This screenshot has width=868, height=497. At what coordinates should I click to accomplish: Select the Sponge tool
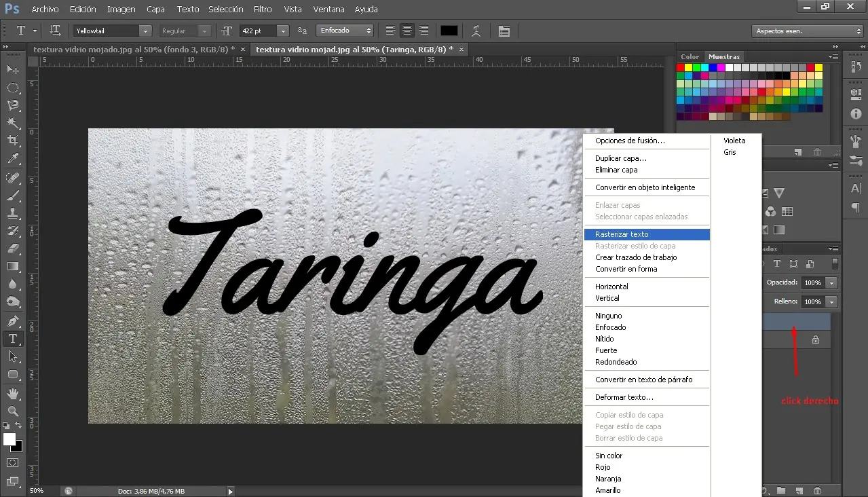pos(13,302)
